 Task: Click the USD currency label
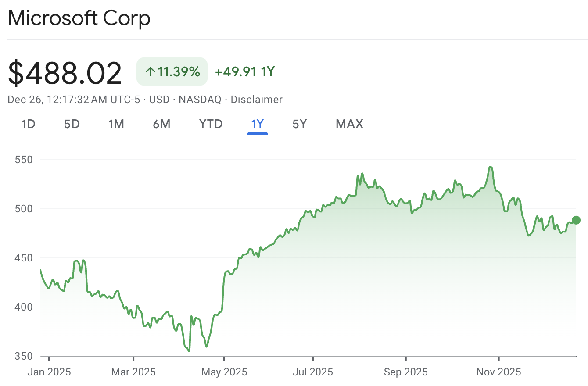point(159,100)
